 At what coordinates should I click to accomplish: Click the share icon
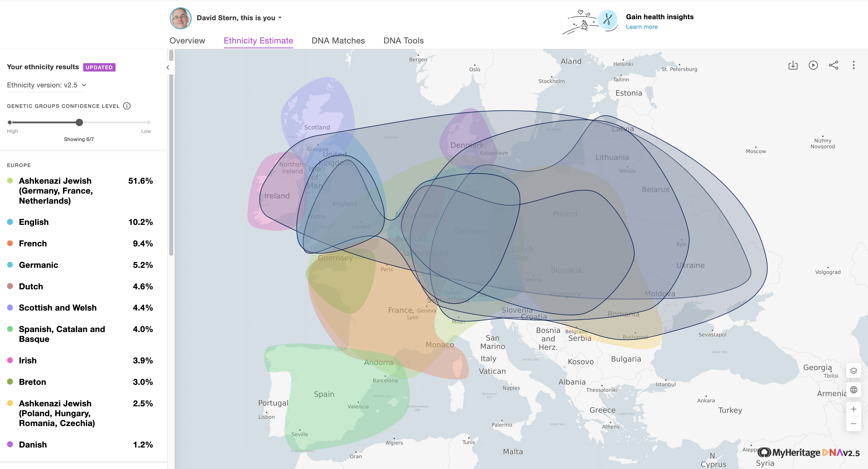point(833,65)
